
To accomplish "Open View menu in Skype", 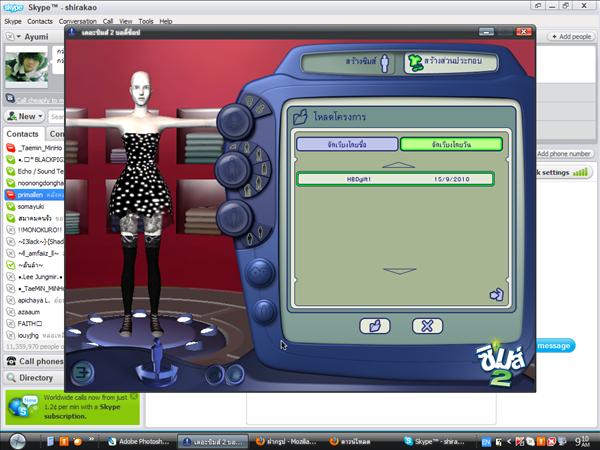I will click(126, 21).
